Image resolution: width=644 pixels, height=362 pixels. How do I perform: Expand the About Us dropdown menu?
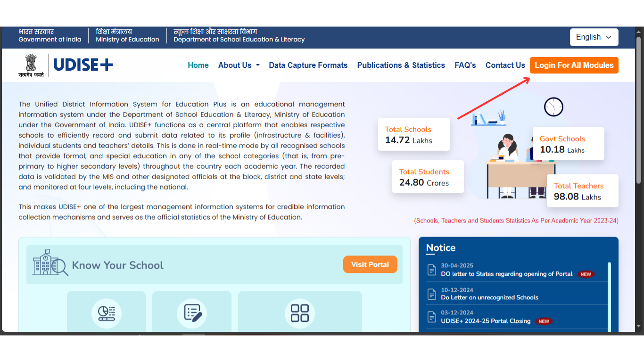click(x=239, y=65)
